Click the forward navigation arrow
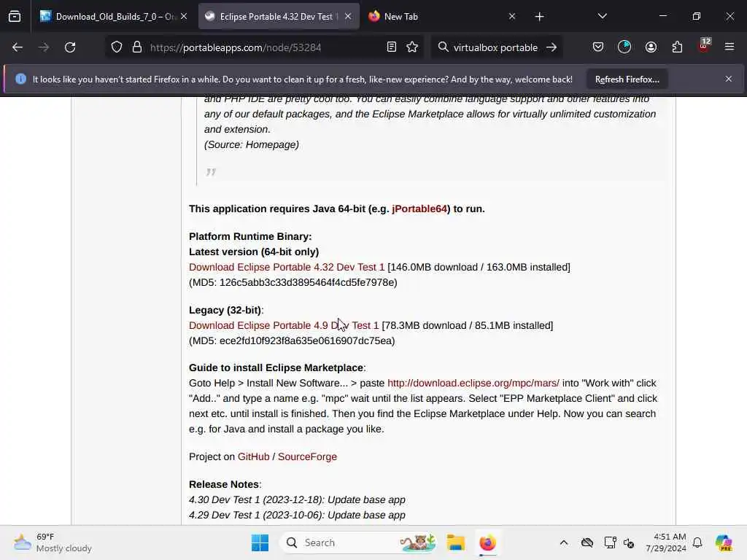The height and width of the screenshot is (560, 747). (x=44, y=47)
